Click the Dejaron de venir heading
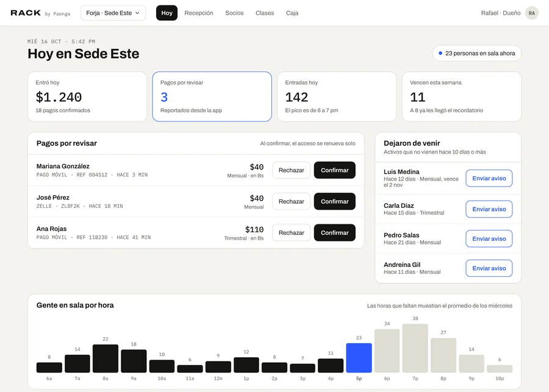Viewport: 549px width, 392px height. [412, 143]
